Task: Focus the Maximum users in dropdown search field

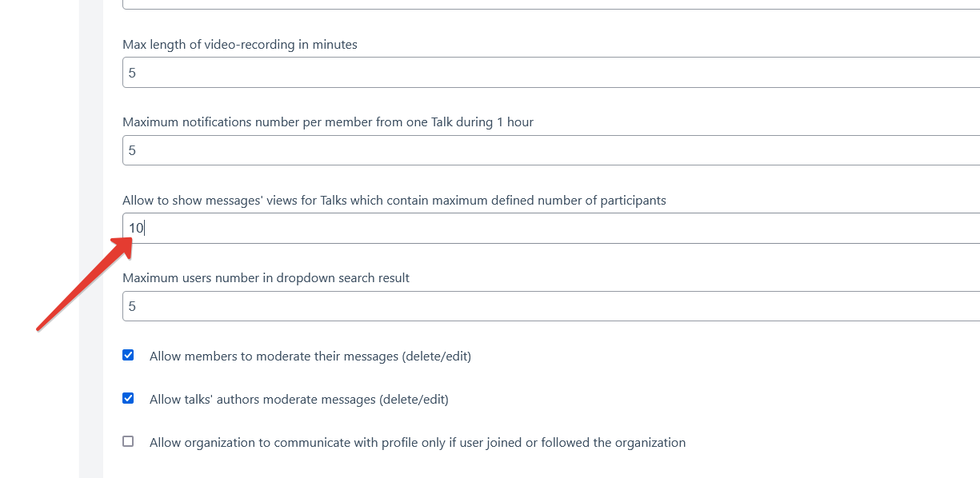Action: pyautogui.click(x=550, y=306)
